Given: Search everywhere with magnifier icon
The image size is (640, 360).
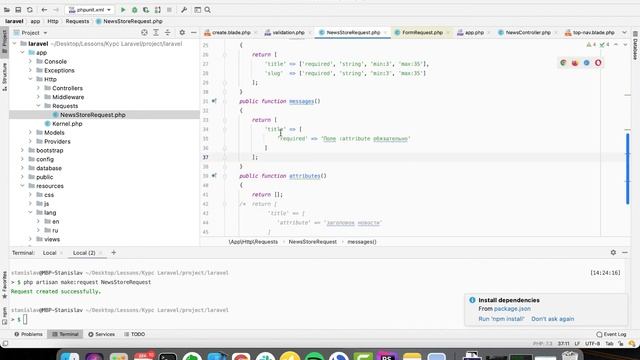Looking at the screenshot, I should 207,10.
